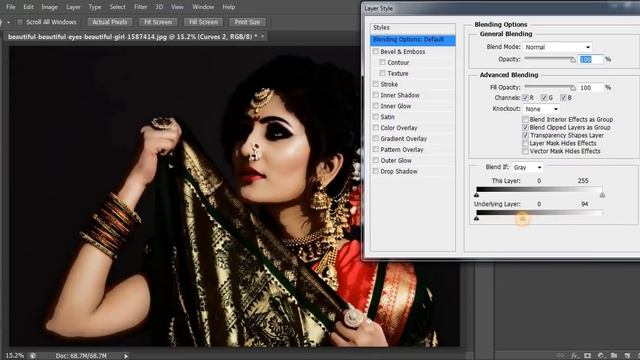Image resolution: width=640 pixels, height=360 pixels.
Task: Click the new group folder icon
Action: tap(614, 356)
